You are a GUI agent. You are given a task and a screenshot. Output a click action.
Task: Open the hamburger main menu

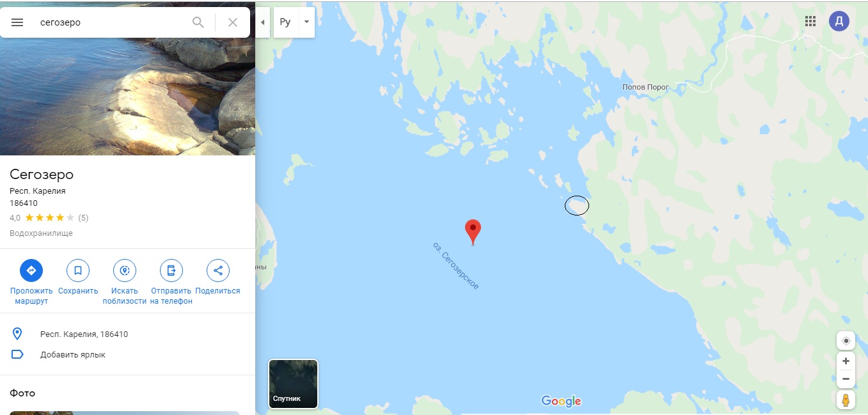click(17, 22)
